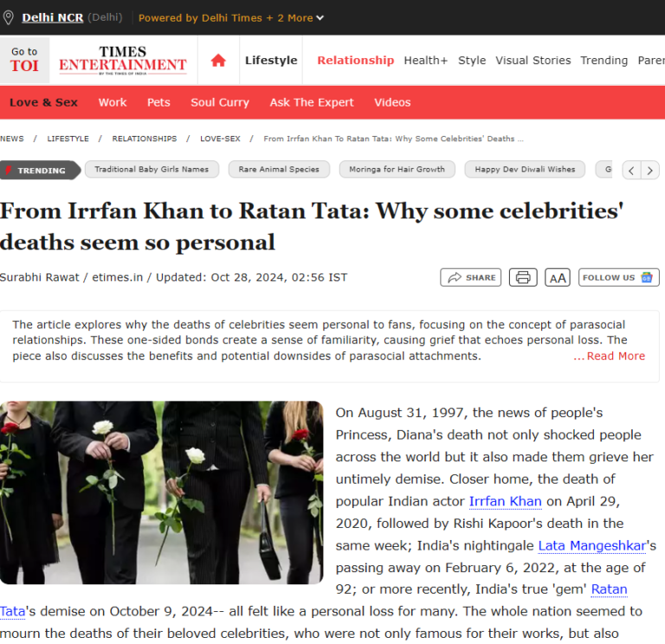665x644 pixels.
Task: Show next trending topics with right chevron
Action: (649, 171)
